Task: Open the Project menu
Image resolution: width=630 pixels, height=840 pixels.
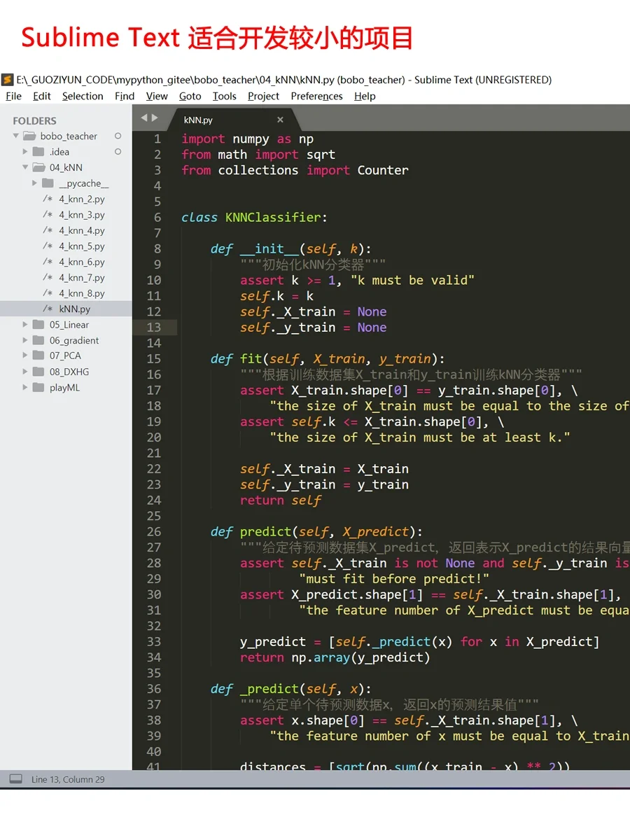Action: click(x=263, y=96)
